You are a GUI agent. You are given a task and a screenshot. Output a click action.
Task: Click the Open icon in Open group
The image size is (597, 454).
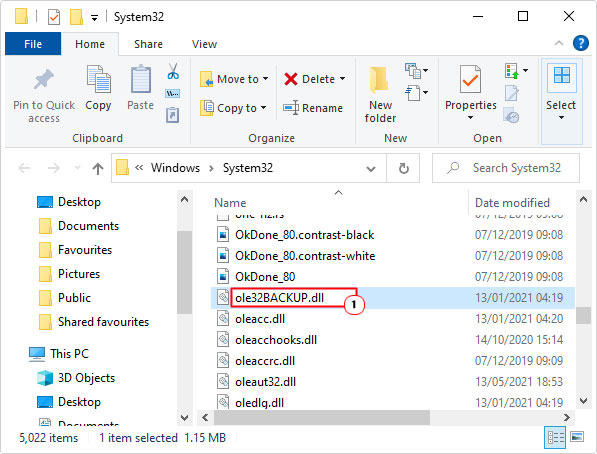pos(512,71)
